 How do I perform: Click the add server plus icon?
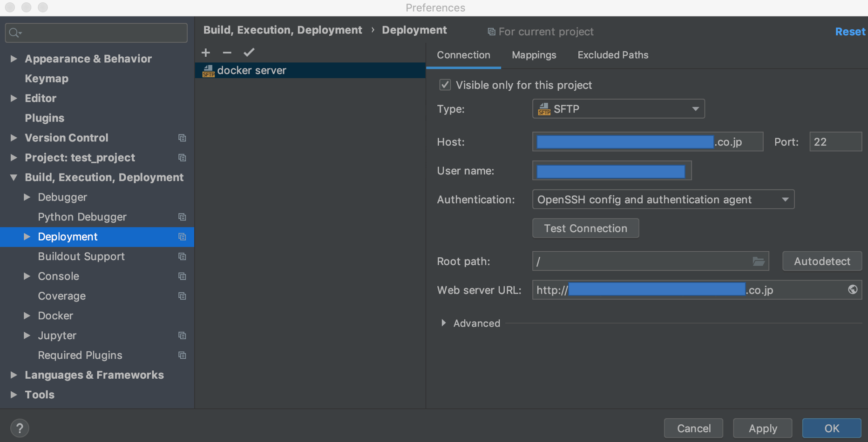pos(206,53)
